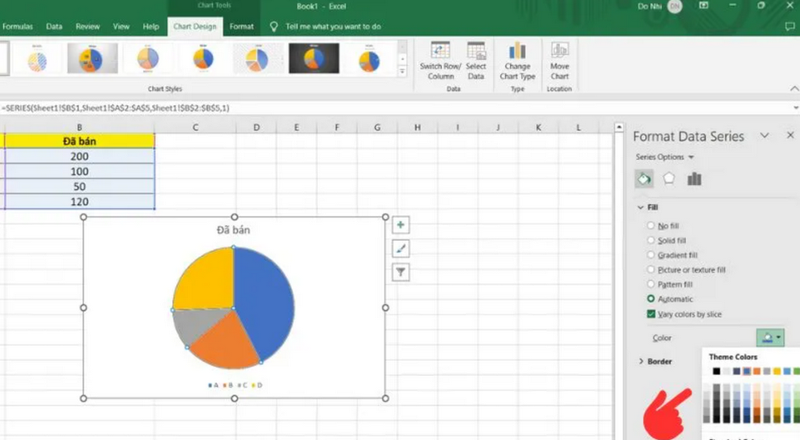This screenshot has height=440, width=800.
Task: Select the Pattern fill option
Action: pos(651,284)
